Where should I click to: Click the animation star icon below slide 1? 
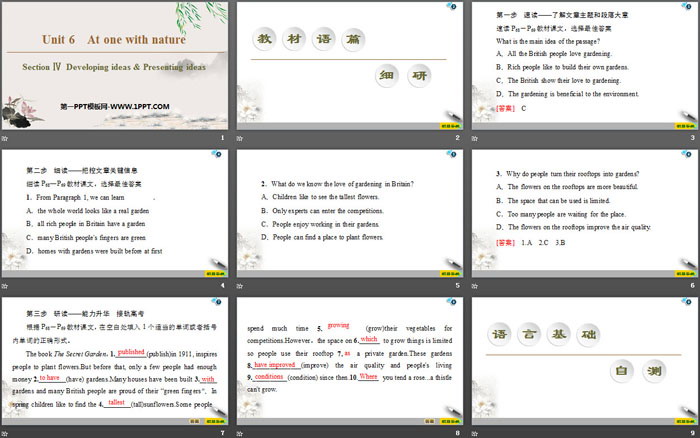(6, 138)
